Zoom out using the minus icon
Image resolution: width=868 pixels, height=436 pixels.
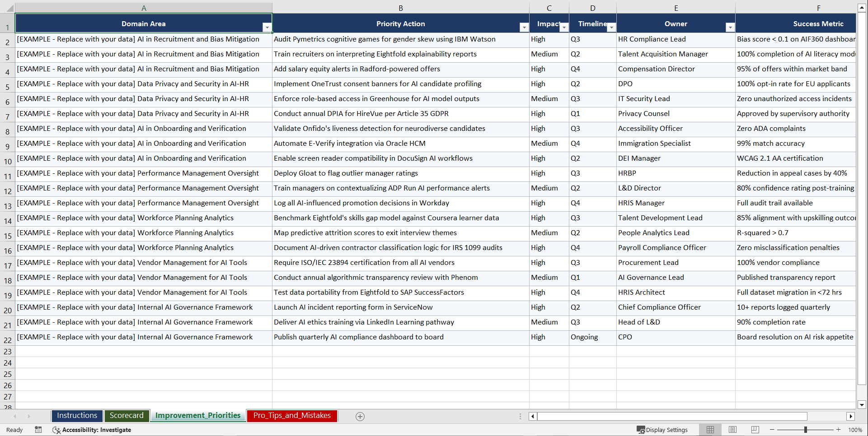coord(772,430)
